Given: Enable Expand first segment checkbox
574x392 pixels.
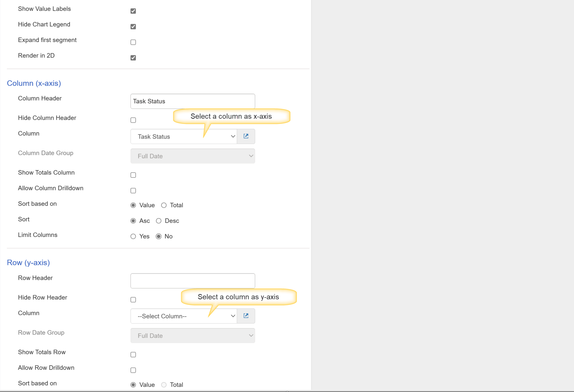Looking at the screenshot, I should tap(133, 42).
